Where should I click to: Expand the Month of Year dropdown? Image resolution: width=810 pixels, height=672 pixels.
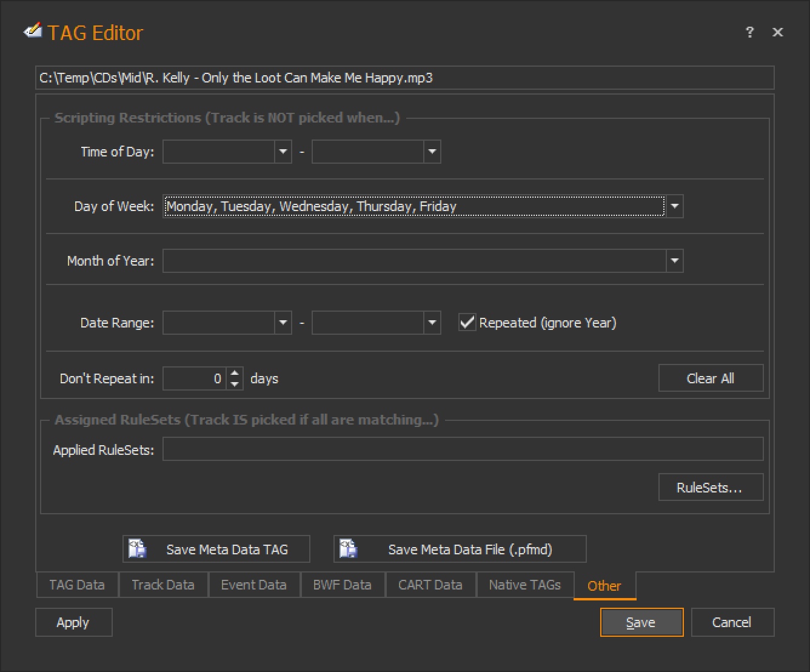675,261
